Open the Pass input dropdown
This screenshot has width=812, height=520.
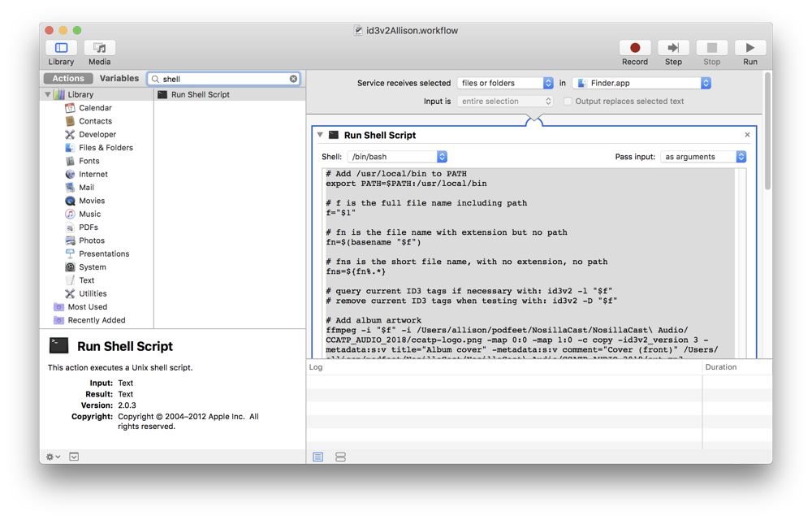coord(703,157)
